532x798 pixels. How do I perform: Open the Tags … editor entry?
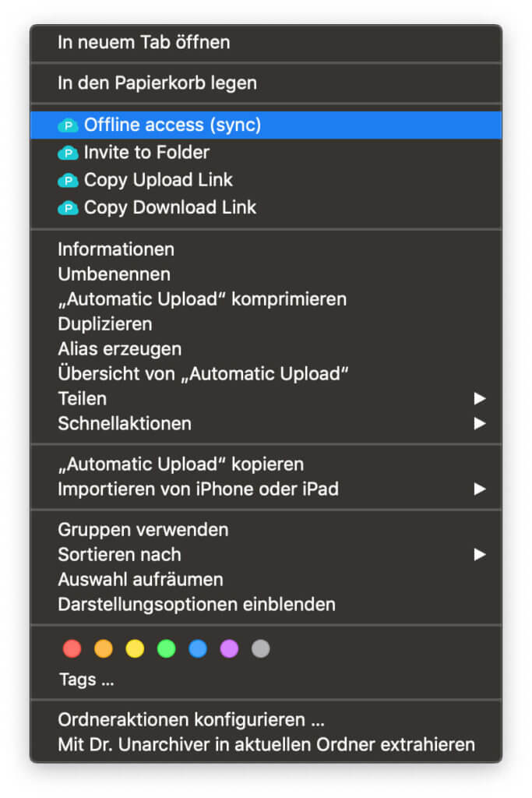[x=86, y=680]
